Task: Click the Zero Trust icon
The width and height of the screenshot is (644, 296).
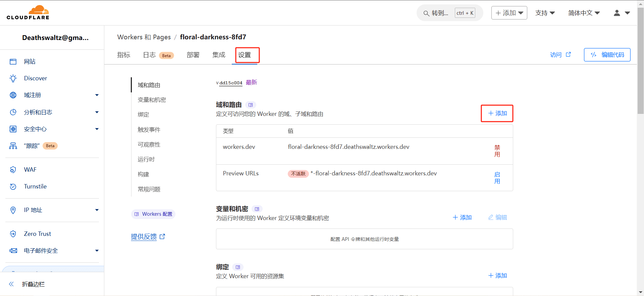Action: pos(13,234)
